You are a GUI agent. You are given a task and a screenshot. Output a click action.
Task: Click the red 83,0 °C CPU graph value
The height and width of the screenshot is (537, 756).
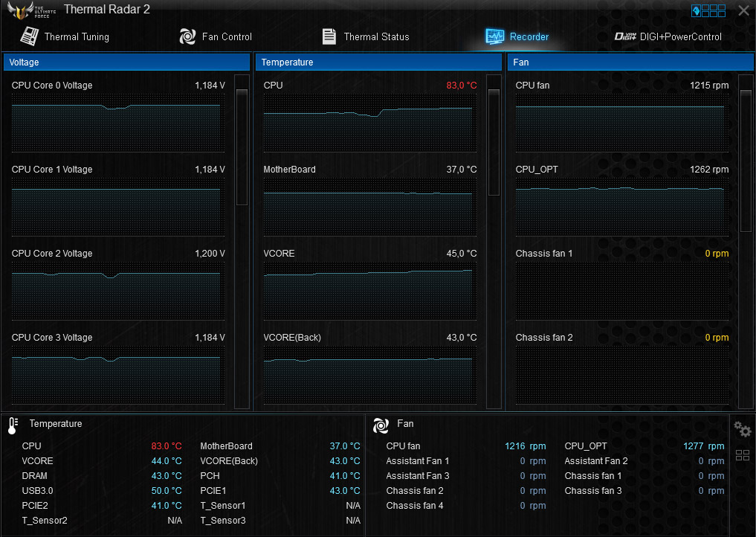(x=462, y=86)
